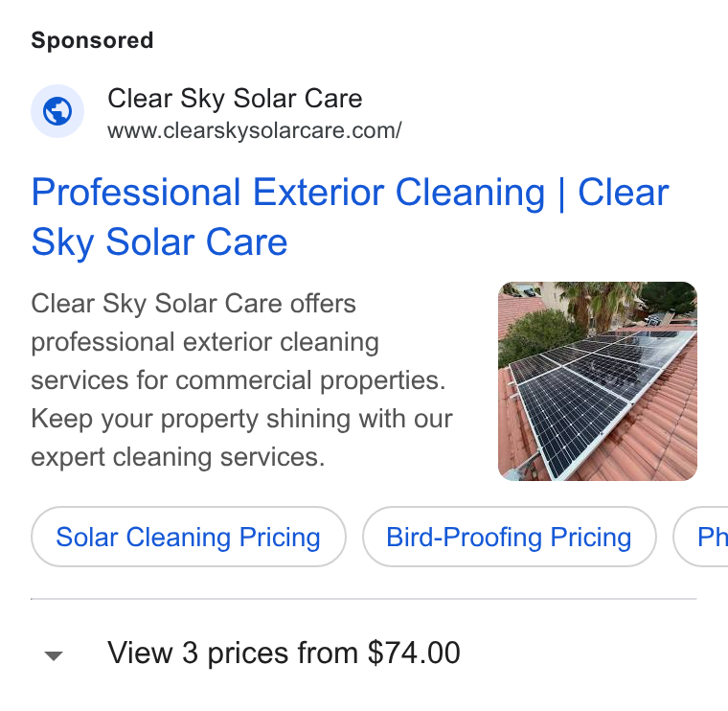Click the '$74.00' starting price text
728x711 pixels.
tap(414, 653)
